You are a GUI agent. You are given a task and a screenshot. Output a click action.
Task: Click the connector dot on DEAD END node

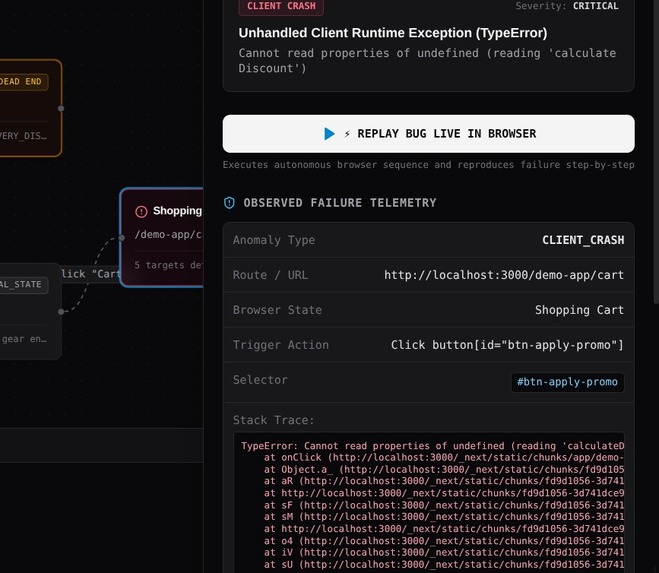pos(61,108)
